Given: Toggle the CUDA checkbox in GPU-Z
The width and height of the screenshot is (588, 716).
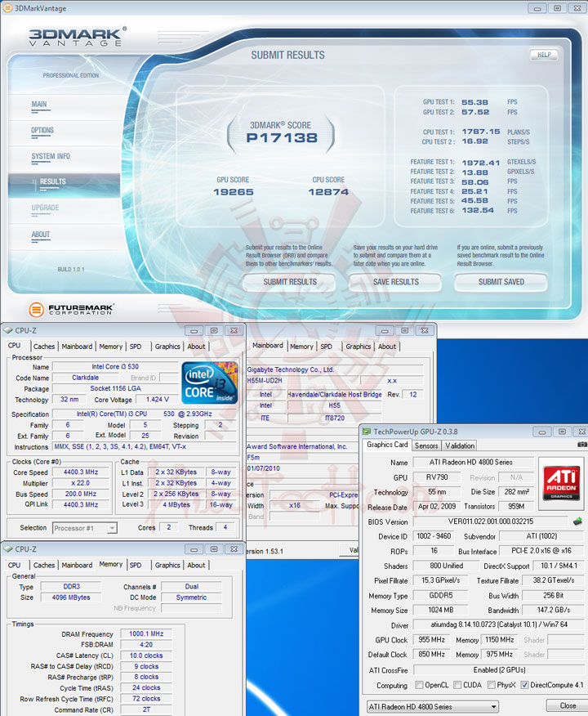Looking at the screenshot, I should tap(457, 685).
